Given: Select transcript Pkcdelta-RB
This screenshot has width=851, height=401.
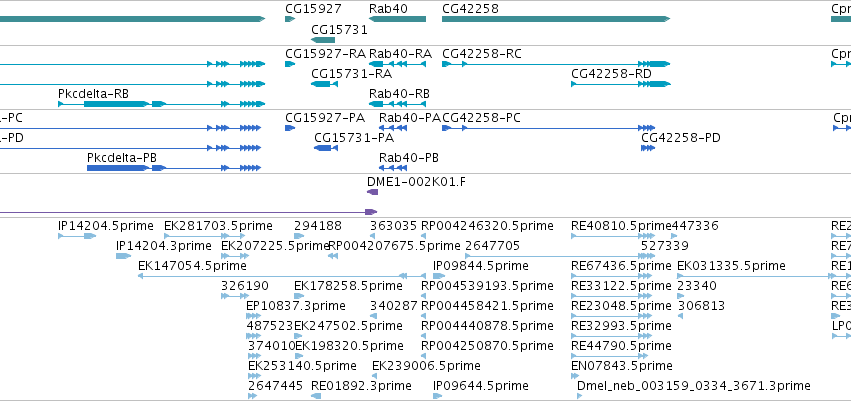Looking at the screenshot, I should click(162, 104).
